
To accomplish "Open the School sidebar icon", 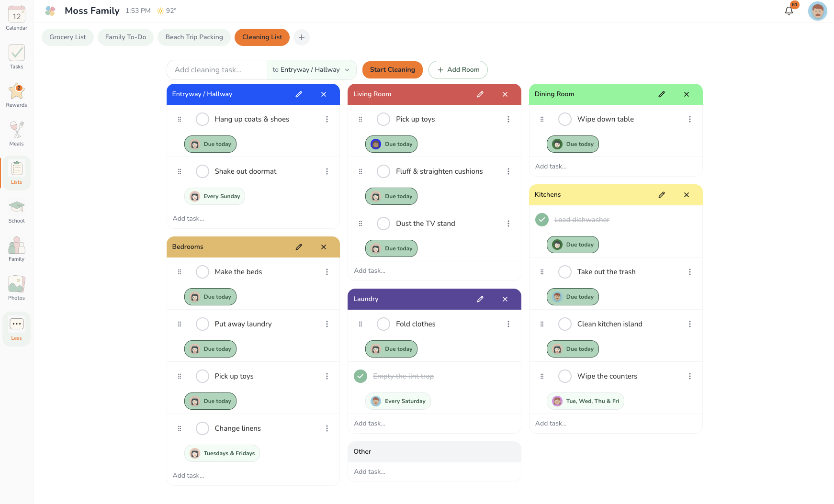I will 16,211.
